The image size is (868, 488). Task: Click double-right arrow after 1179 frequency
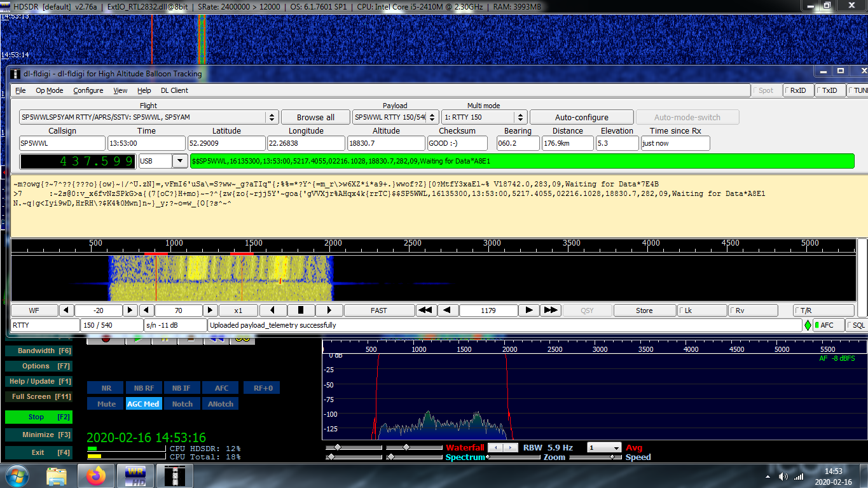click(551, 310)
